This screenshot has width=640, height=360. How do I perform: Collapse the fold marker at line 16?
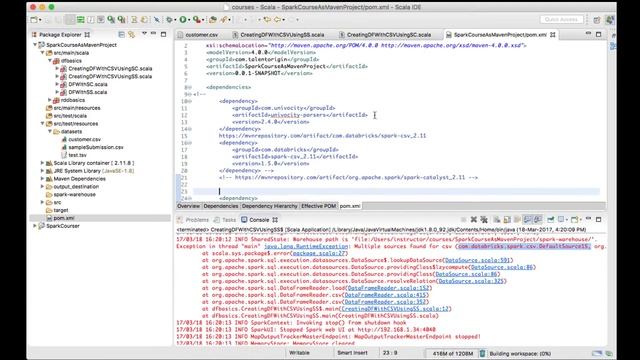190,143
